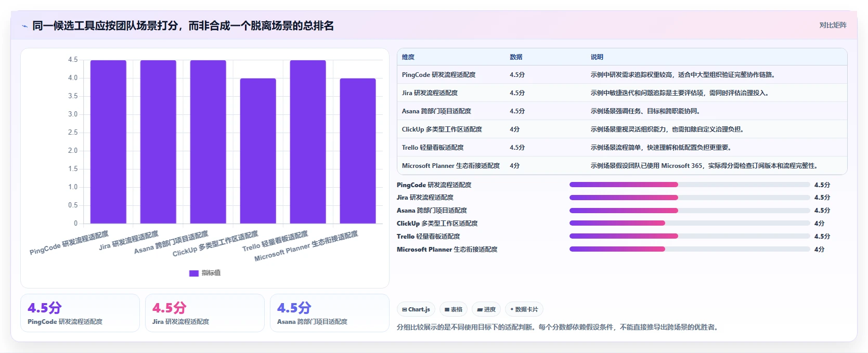Click x-axis label PingCode 研发流程适配度
868x353 pixels.
[x=69, y=243]
